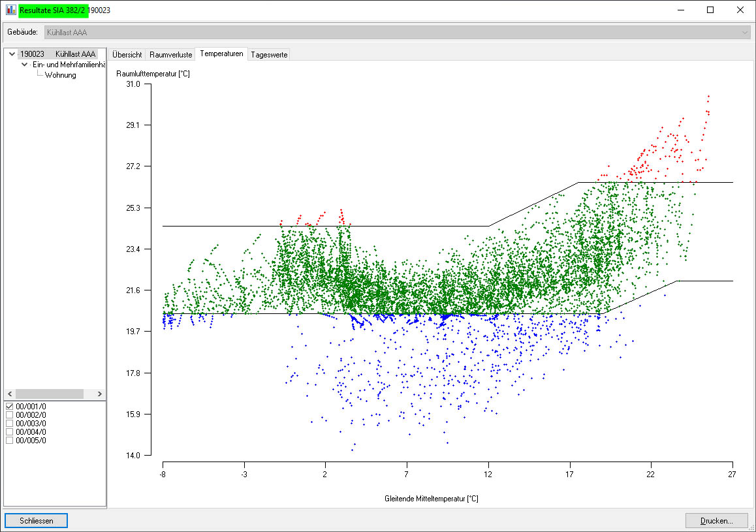Tick the 00/004/0 checkbox
This screenshot has width=756, height=532.
click(x=10, y=432)
